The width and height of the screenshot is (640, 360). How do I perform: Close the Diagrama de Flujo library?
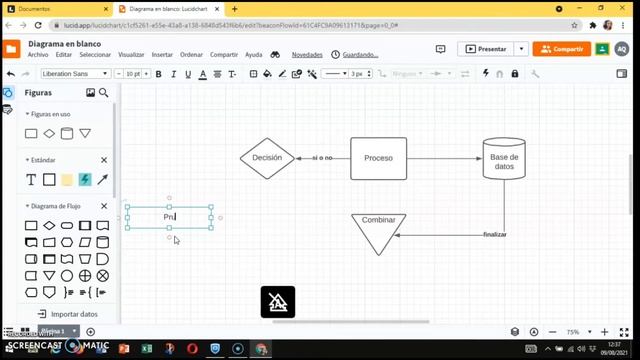(x=104, y=206)
